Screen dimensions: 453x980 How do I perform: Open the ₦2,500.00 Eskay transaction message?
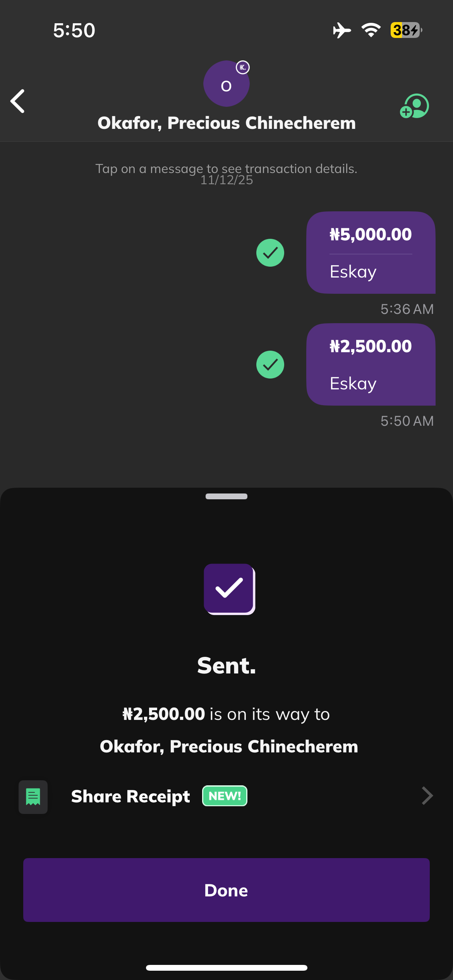click(371, 364)
